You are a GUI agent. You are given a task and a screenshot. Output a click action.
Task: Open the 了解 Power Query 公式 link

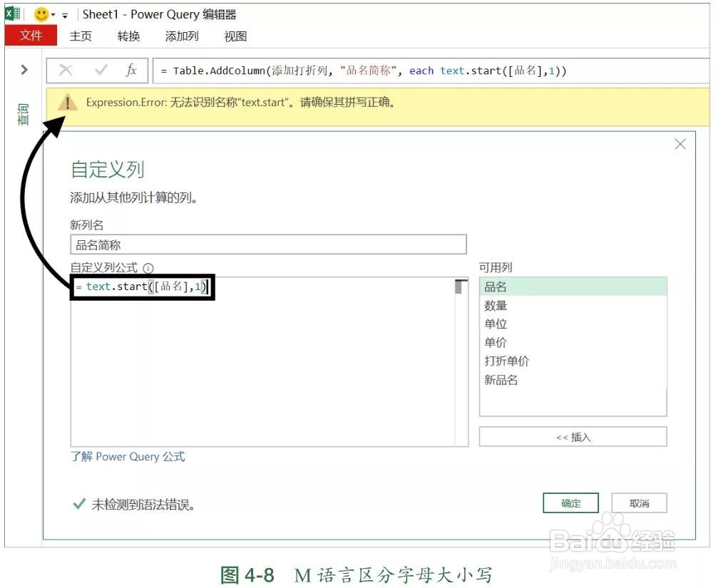pyautogui.click(x=128, y=457)
